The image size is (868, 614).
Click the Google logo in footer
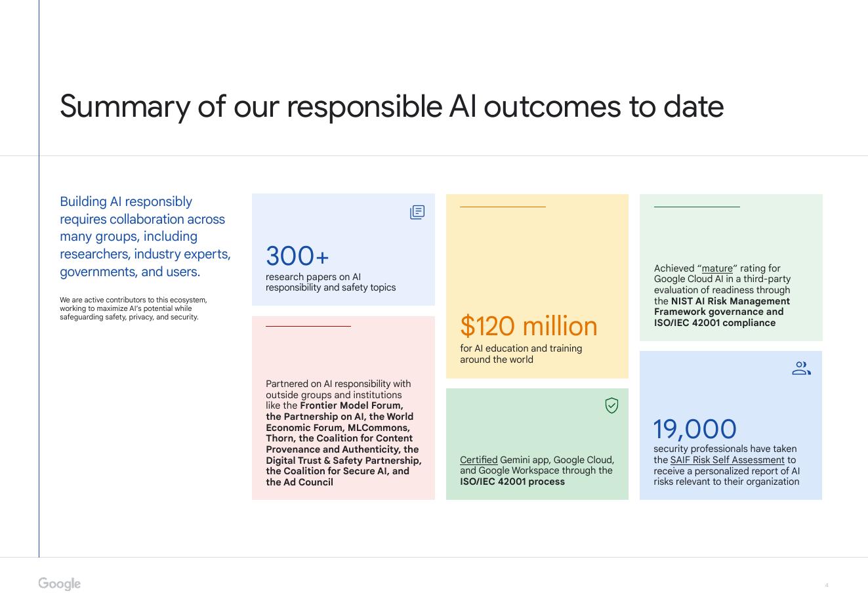59,584
